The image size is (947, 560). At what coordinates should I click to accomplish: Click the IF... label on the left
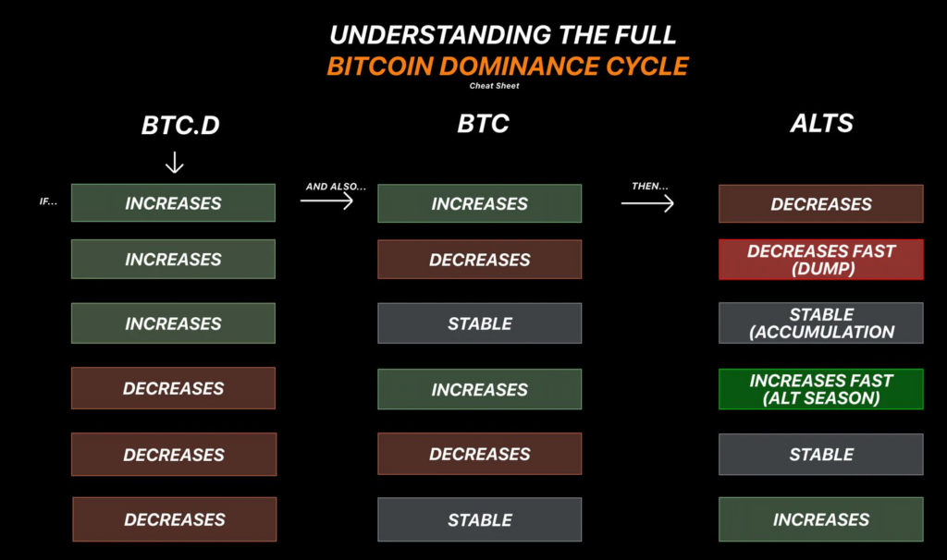click(x=48, y=201)
